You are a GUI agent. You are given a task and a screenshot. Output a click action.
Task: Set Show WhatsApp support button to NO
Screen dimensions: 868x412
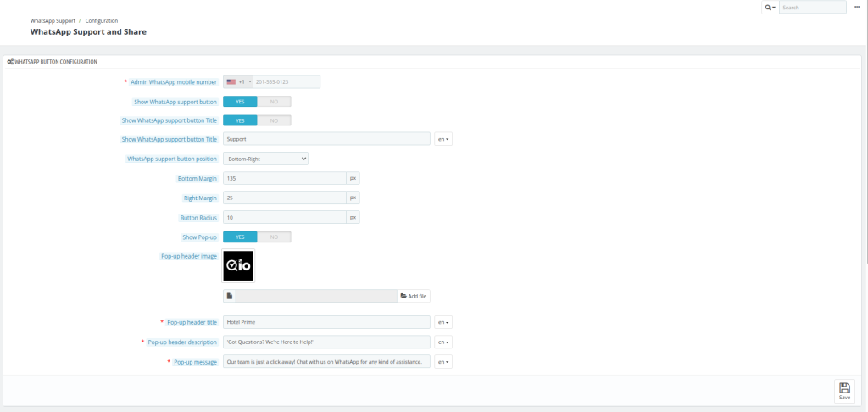[274, 102]
